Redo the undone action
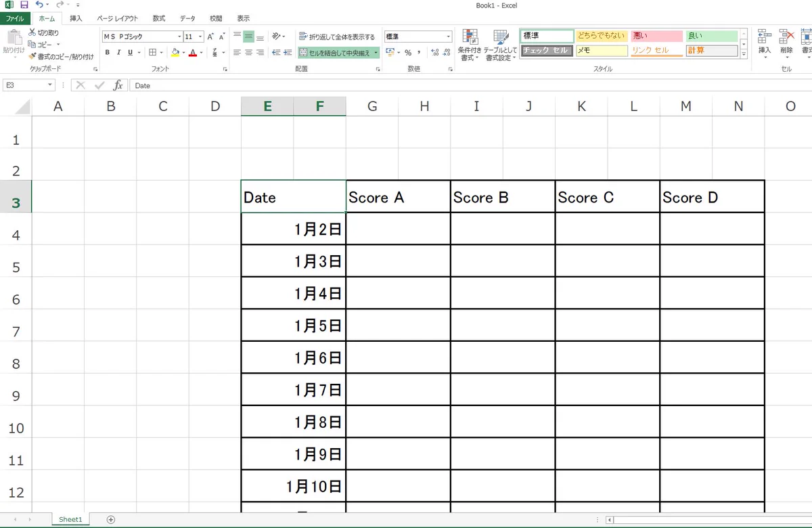The image size is (812, 528). [60, 5]
